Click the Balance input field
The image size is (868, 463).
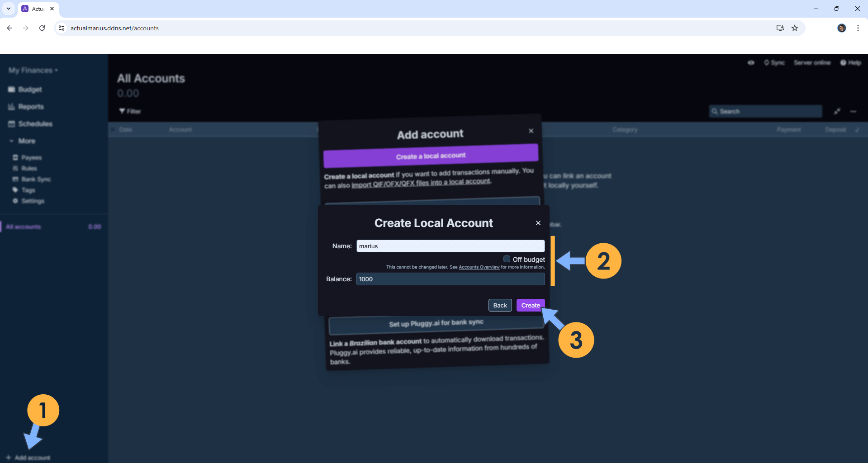click(450, 279)
